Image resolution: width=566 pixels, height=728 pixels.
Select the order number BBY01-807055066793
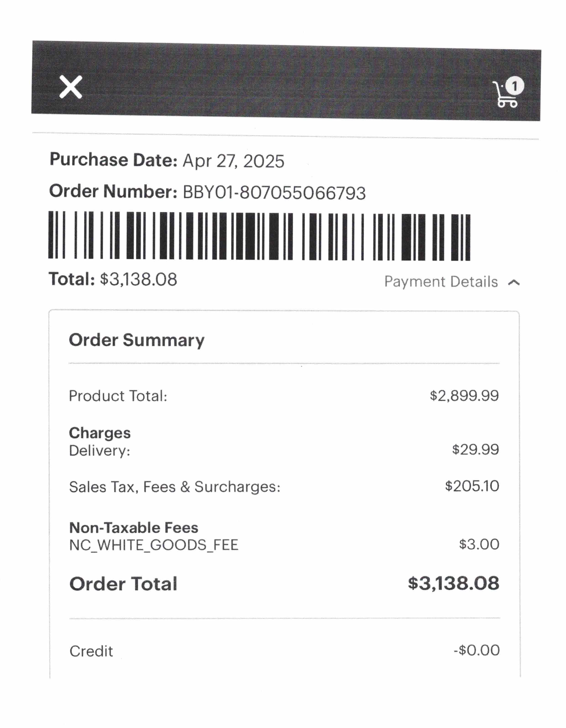click(274, 193)
